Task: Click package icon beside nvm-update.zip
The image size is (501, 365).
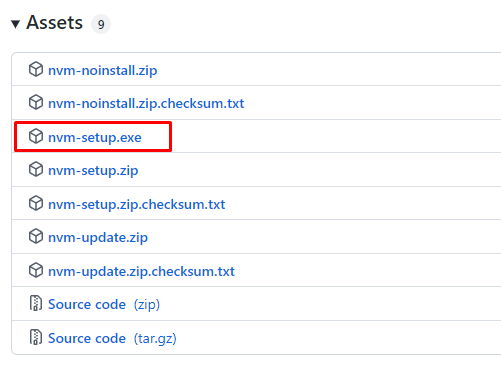Action: coord(36,236)
